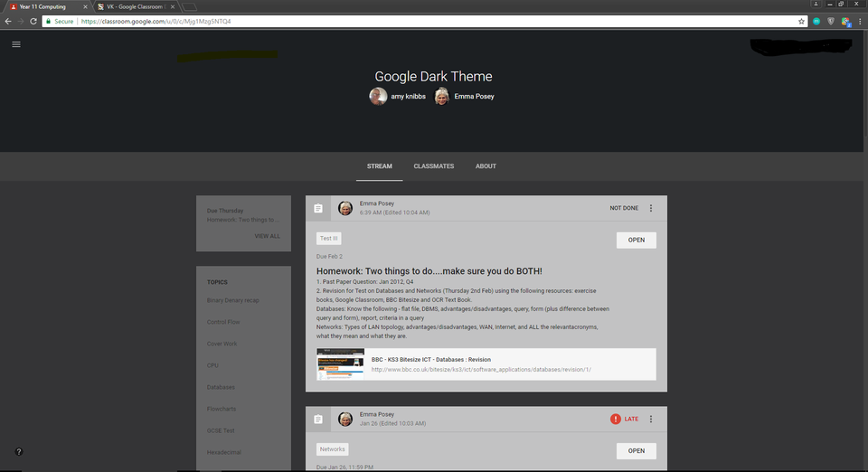Open the hamburger main menu
The width and height of the screenshot is (868, 472).
tap(16, 44)
